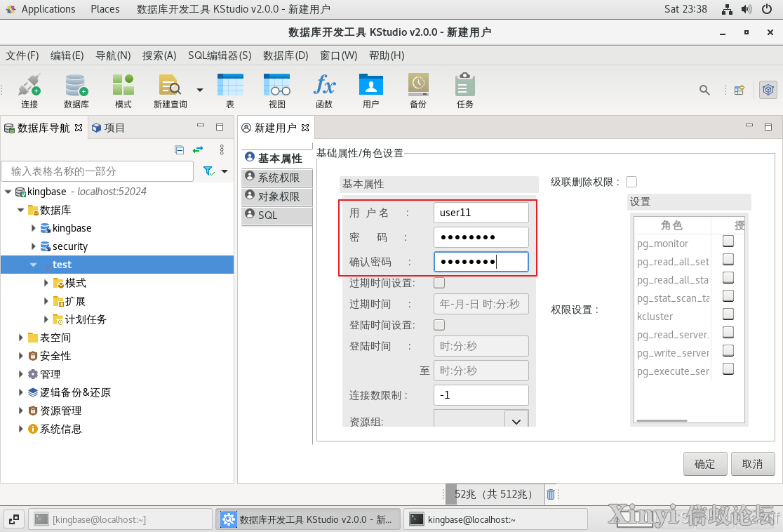This screenshot has width=783, height=532.
Task: Open the perspective switcher icon
Action: pos(739,90)
